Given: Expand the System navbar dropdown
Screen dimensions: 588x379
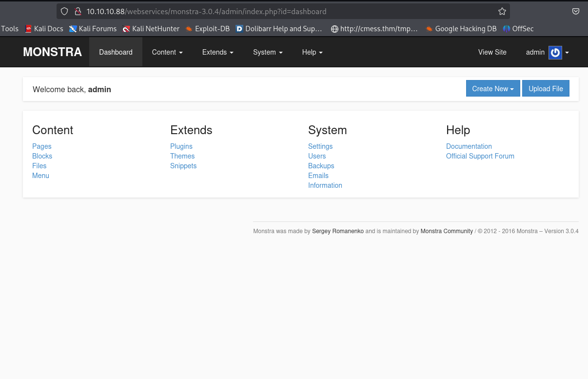Looking at the screenshot, I should pos(268,52).
